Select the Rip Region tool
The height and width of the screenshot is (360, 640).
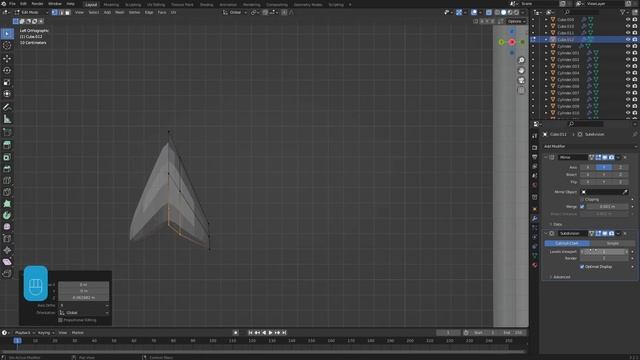coord(7,273)
